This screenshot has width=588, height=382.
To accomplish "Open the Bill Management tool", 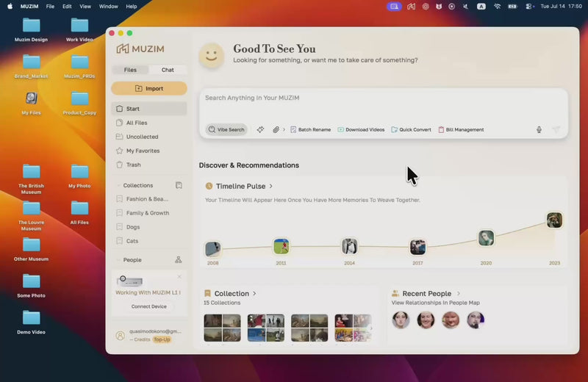I will click(x=461, y=130).
